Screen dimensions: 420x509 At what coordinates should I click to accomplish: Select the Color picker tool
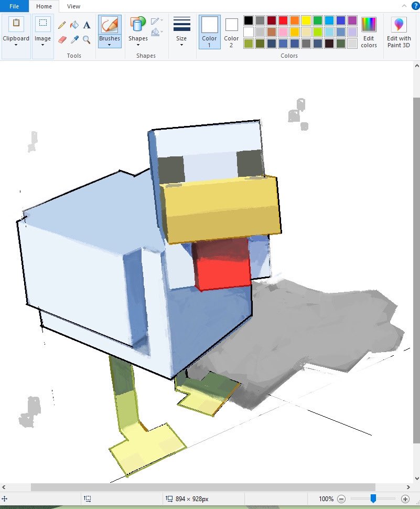click(x=74, y=39)
